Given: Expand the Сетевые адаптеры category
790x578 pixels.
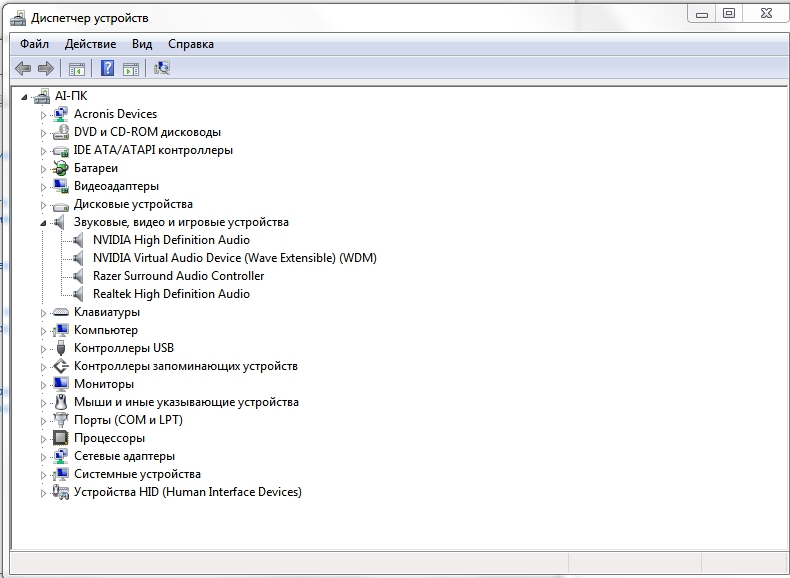Looking at the screenshot, I should pyautogui.click(x=43, y=456).
